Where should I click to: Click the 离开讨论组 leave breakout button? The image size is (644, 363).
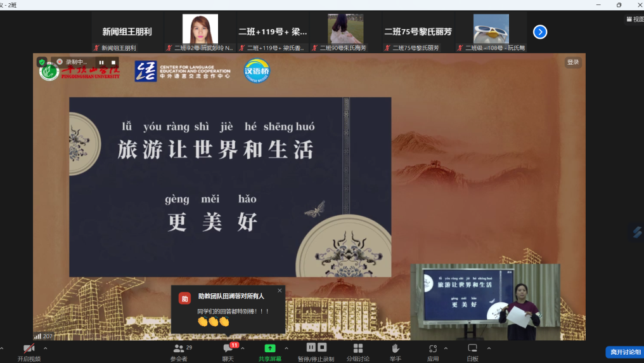624,352
